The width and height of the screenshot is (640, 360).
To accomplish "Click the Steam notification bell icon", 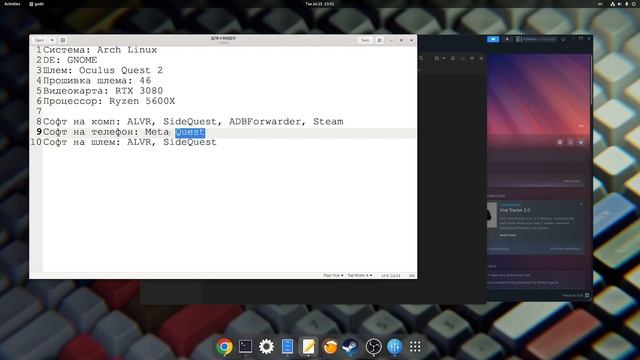I will pos(507,39).
